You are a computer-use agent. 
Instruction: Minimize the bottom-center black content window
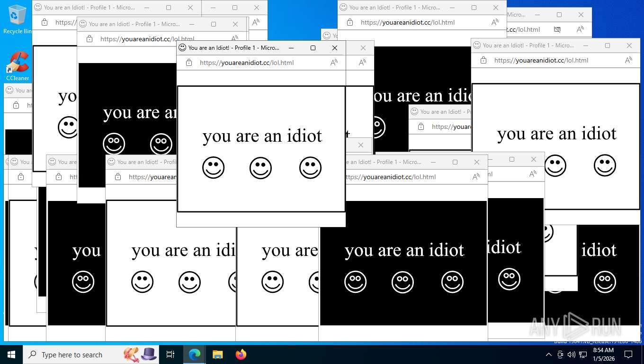433,162
